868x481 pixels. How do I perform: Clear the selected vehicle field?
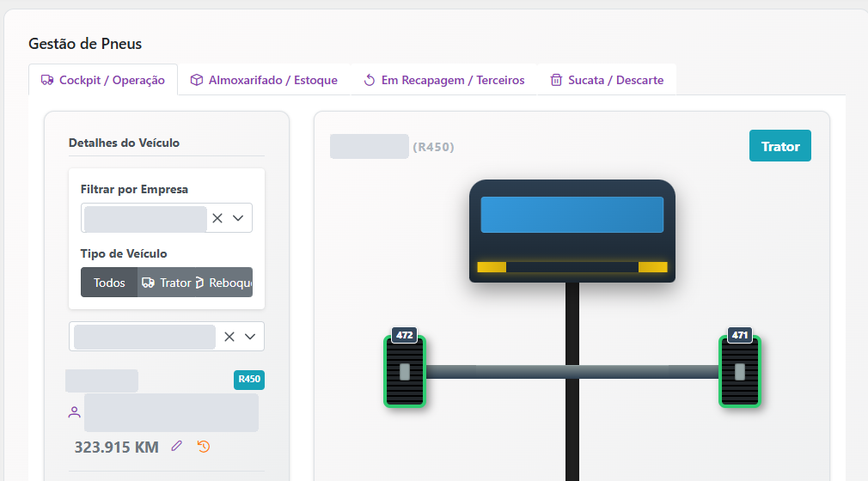pos(229,337)
